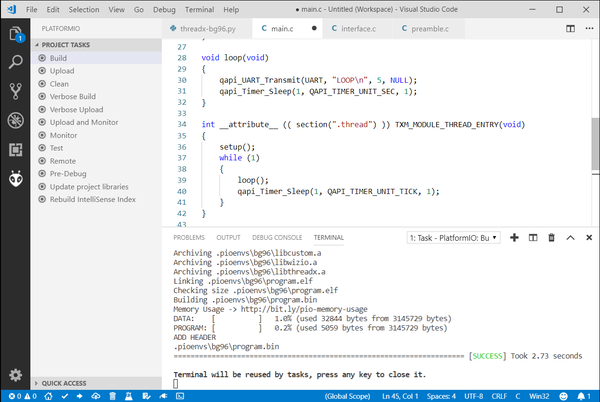Open the PlatformIO alien icon view
Image resolution: width=600 pixels, height=402 pixels.
(16, 179)
